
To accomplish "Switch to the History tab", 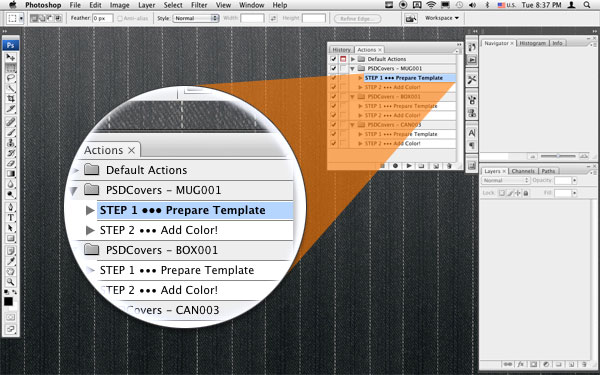I will [x=341, y=50].
